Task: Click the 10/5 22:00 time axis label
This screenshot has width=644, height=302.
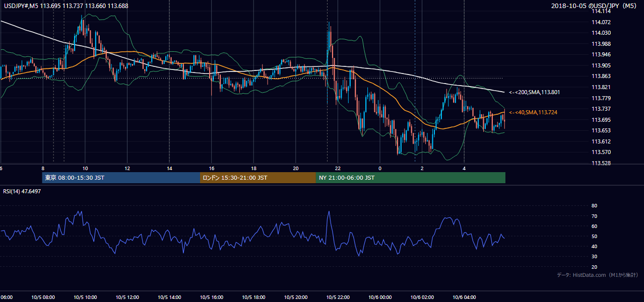Action: coord(338,297)
